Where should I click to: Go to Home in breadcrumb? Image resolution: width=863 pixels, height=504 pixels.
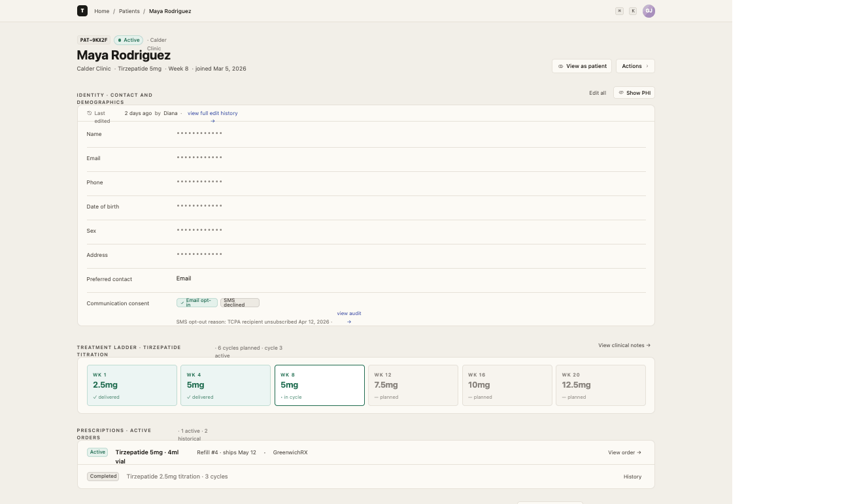click(x=101, y=11)
